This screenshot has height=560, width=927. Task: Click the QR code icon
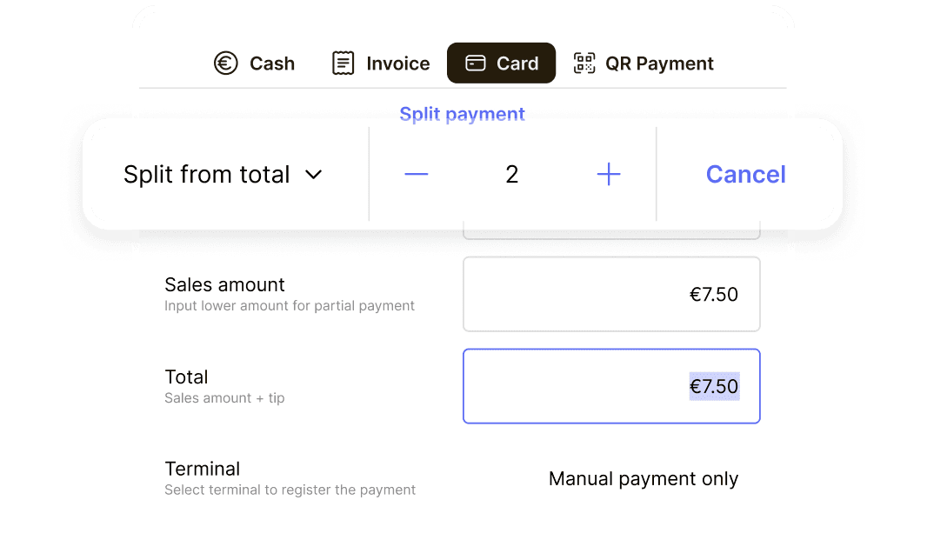[584, 63]
